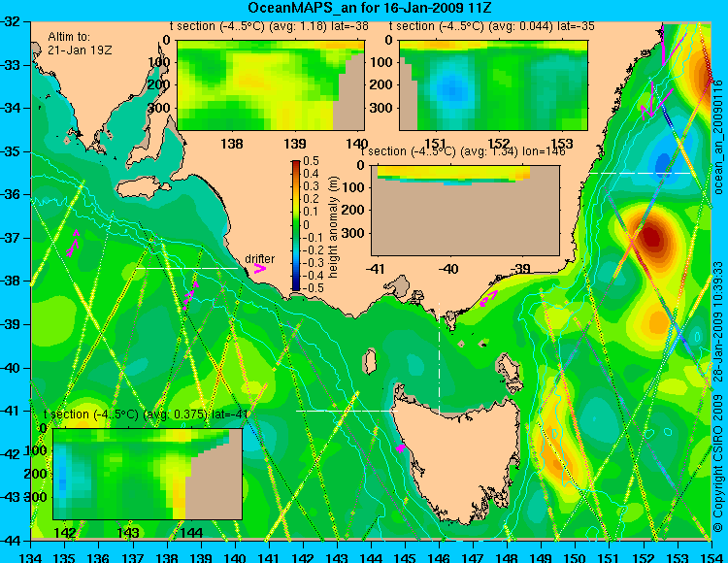Click the plot title 'OceanMAPS_an for 16-Jan-2009 11Z'
728x563 pixels.
(369, 8)
